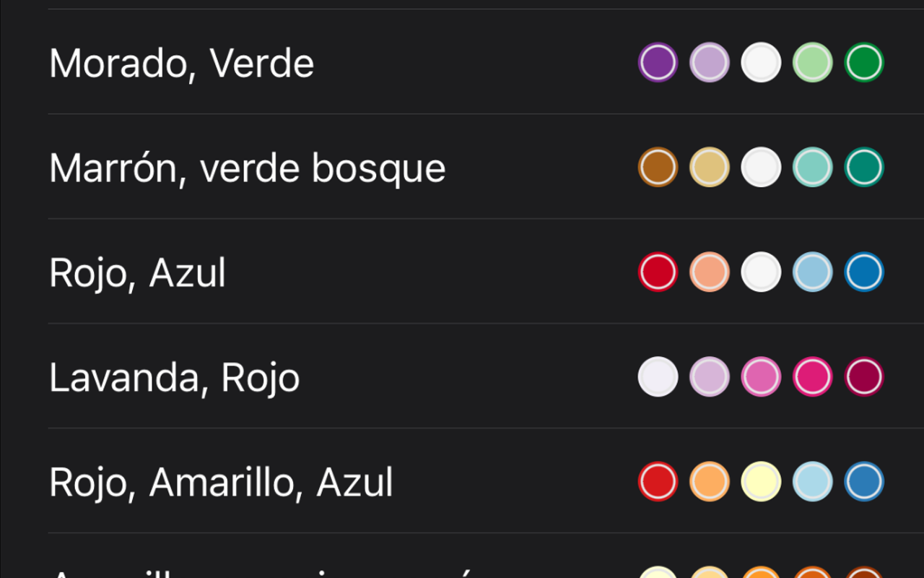Pick the red swatch in the Rojo, Azul palette
Screen dimensions: 924x578
click(x=657, y=272)
